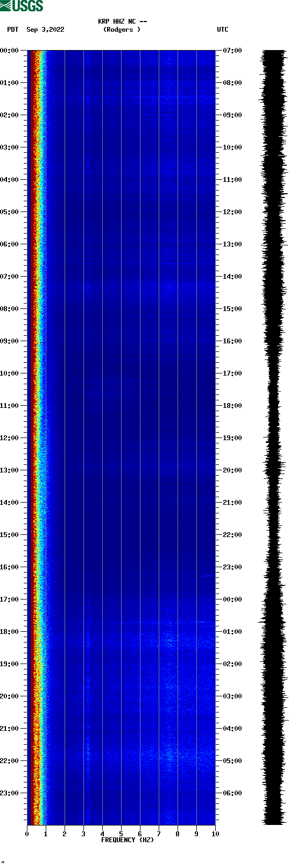Screen dimensions: 297x868
Task: Click the 20:00 PDT time label
Action: 10,696
